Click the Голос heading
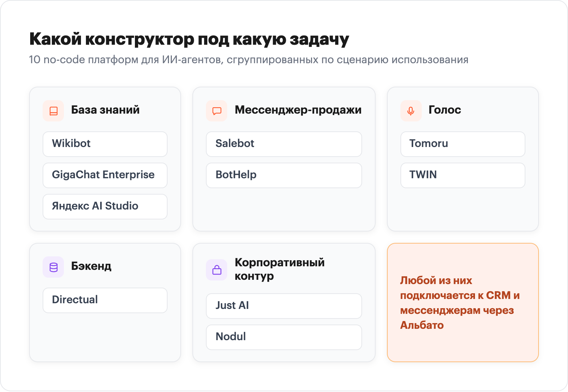Screen dimensions: 568x392 (x=445, y=110)
